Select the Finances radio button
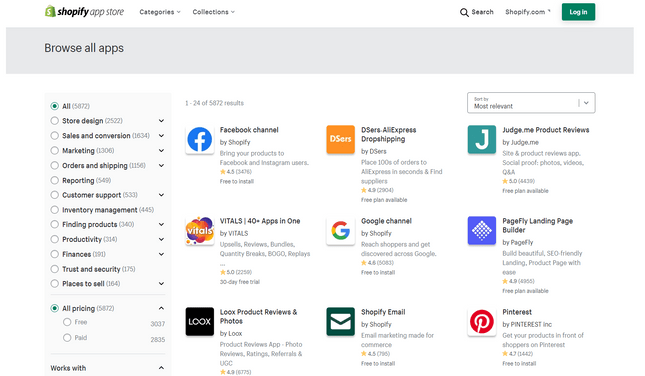Screen dimensions: 645x376 (x=54, y=254)
